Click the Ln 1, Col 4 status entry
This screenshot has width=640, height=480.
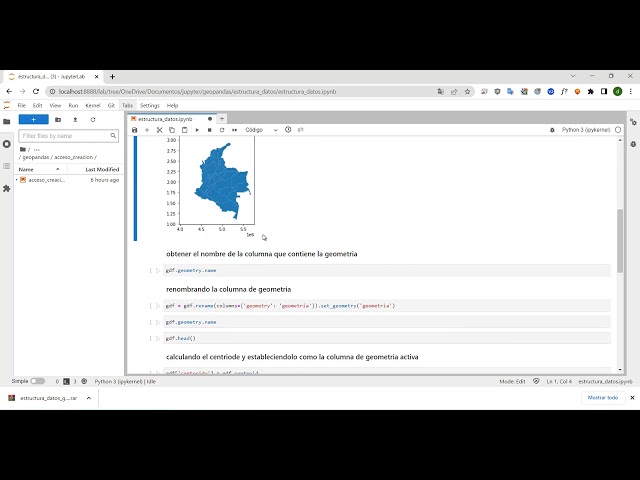coord(559,381)
